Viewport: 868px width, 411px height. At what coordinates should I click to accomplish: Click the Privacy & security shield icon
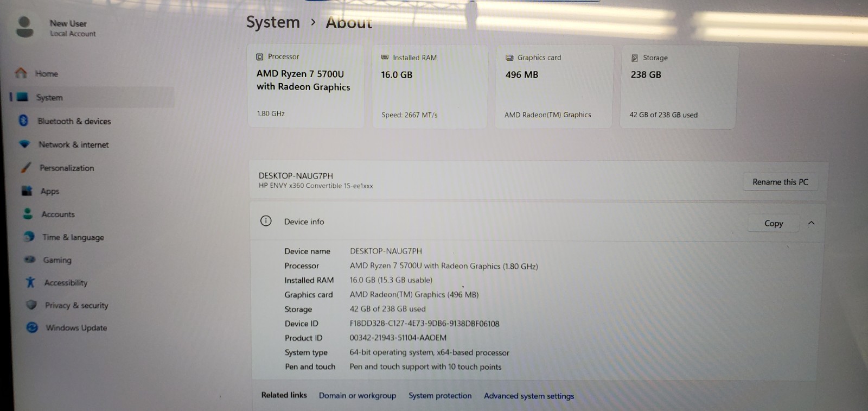pyautogui.click(x=31, y=305)
